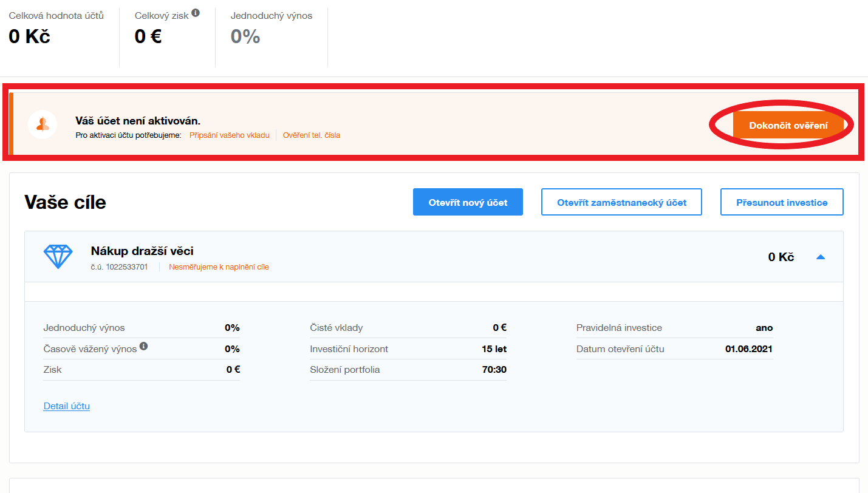Viewport: 868px width, 493px height.
Task: Click Otevřít nový účet button
Action: click(x=468, y=202)
